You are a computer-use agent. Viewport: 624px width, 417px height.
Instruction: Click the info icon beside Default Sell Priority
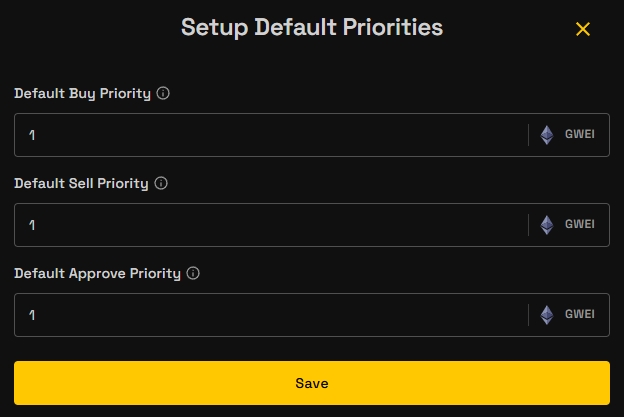161,183
